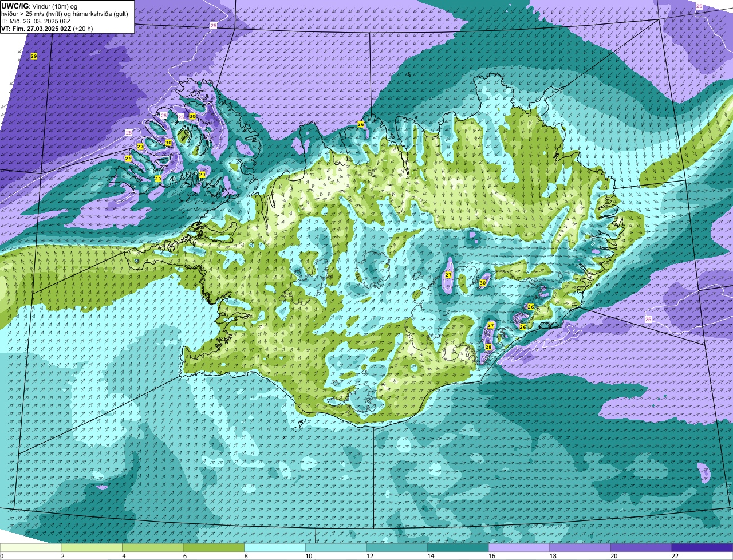Click the legend tick label '14'
Viewport: 733px width, 560px height.
pyautogui.click(x=431, y=556)
